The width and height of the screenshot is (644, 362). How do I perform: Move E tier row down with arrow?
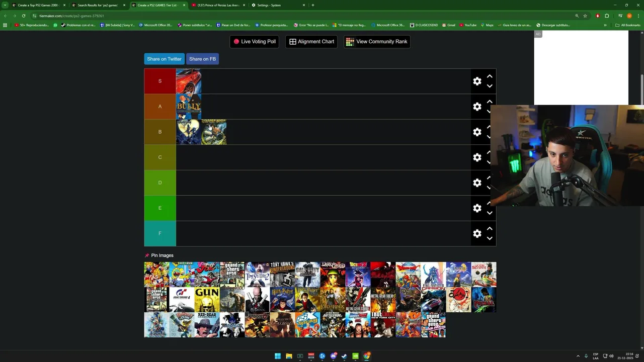tap(490, 213)
